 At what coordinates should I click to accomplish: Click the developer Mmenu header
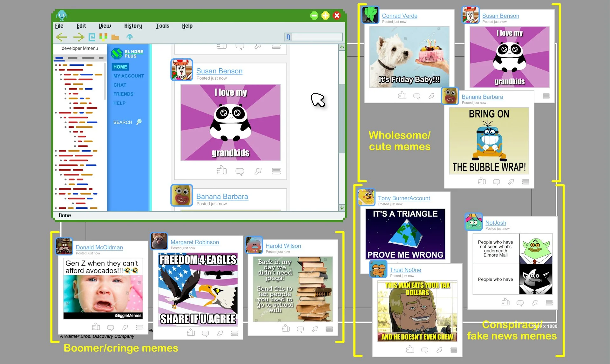click(79, 48)
